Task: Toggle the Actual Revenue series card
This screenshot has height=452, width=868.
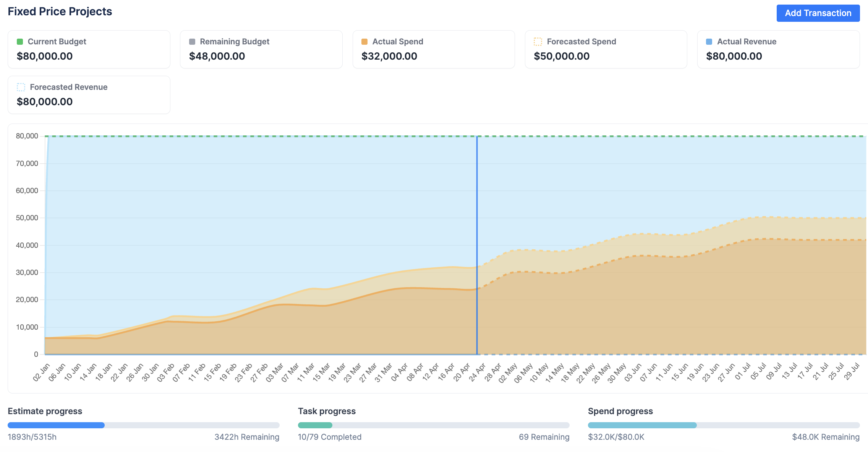Action: (x=778, y=49)
